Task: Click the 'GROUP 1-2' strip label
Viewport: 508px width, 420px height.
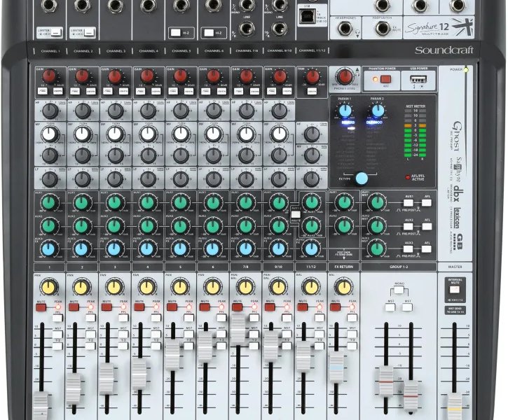Action: click(399, 267)
